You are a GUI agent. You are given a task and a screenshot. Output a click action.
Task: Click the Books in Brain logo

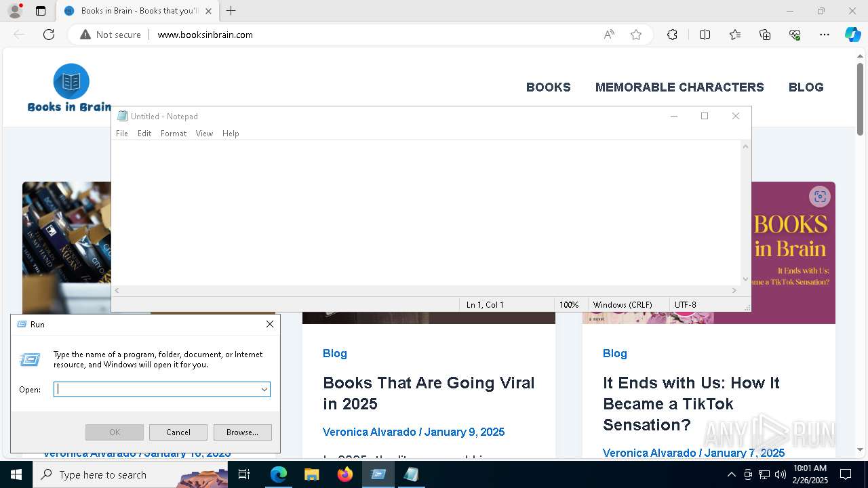tap(70, 88)
